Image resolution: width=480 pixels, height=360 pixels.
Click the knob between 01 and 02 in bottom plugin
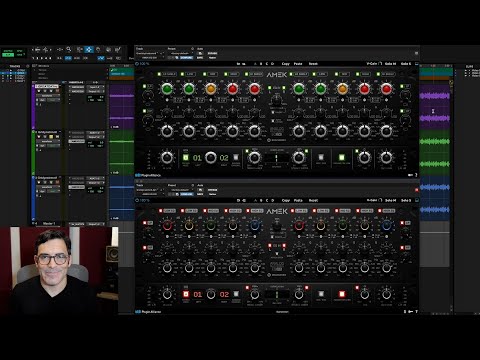(211, 294)
